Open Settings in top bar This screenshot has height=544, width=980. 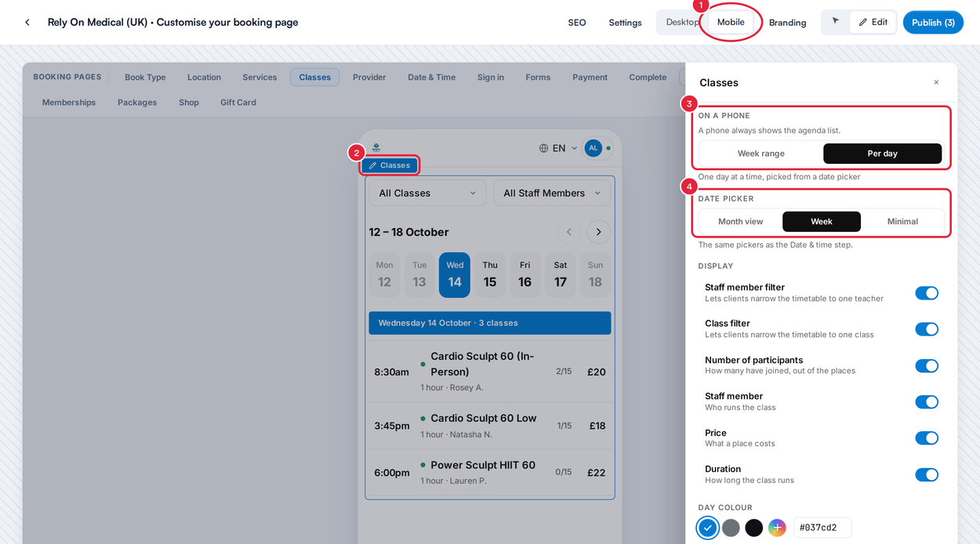625,23
